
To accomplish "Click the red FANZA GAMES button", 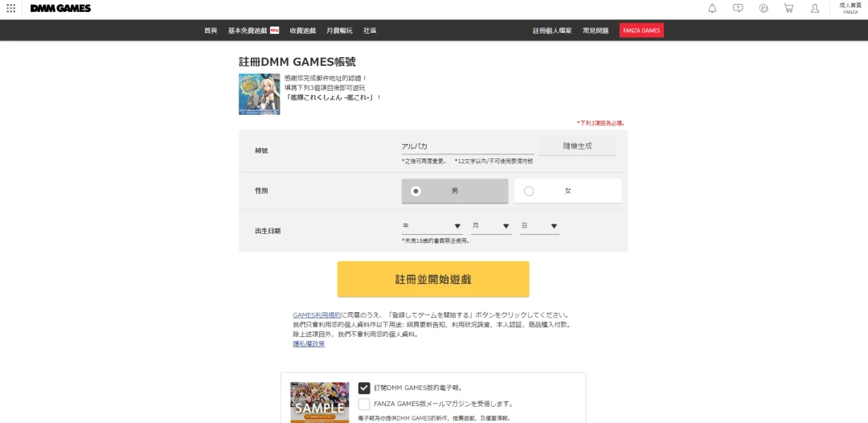I will pyautogui.click(x=641, y=31).
